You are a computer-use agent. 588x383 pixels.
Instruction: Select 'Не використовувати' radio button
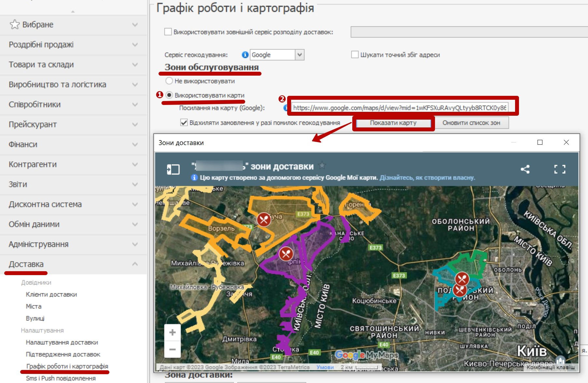coord(169,81)
